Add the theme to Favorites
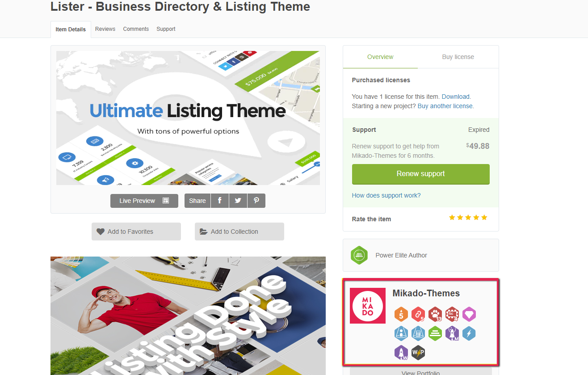 click(x=136, y=232)
